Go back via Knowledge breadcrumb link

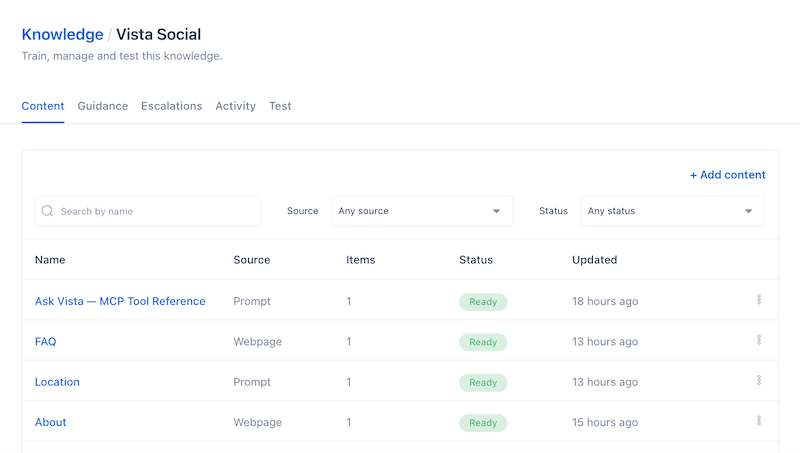point(62,34)
